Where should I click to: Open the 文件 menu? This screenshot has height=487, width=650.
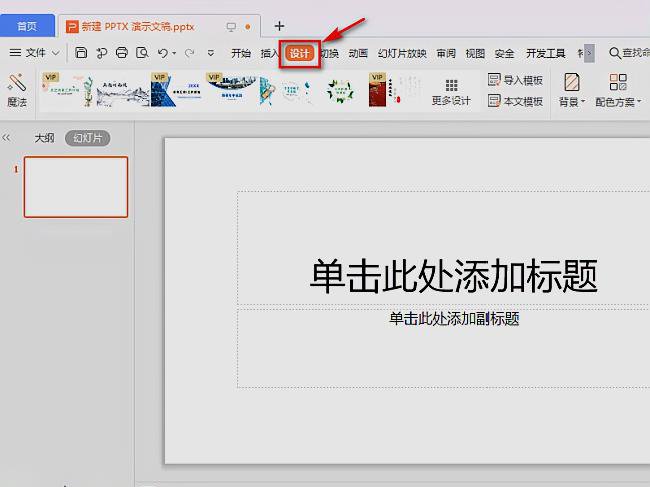[x=28, y=53]
